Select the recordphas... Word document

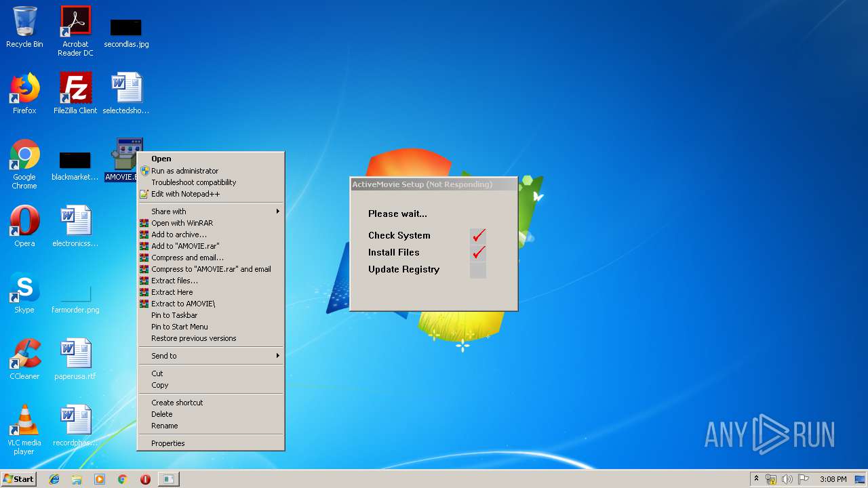(x=75, y=426)
